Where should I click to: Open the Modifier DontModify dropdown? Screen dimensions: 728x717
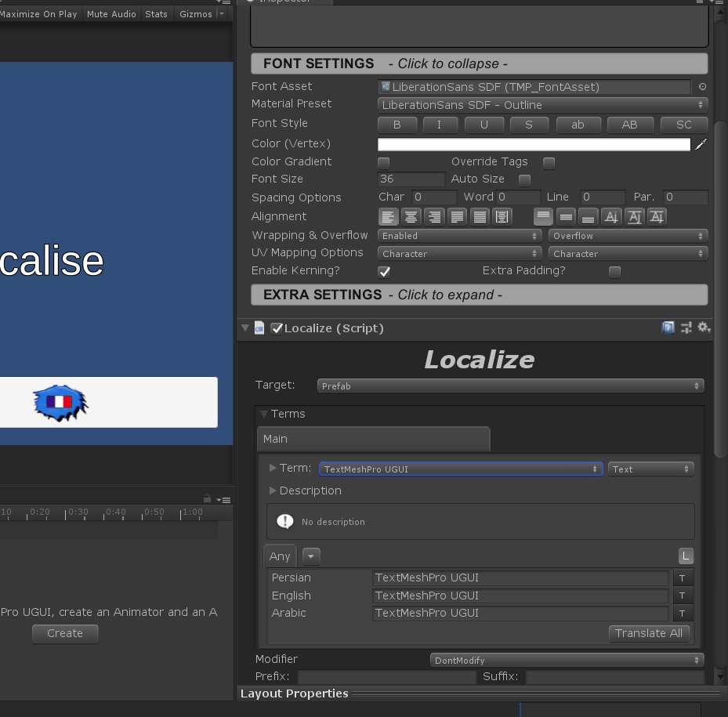[567, 661]
